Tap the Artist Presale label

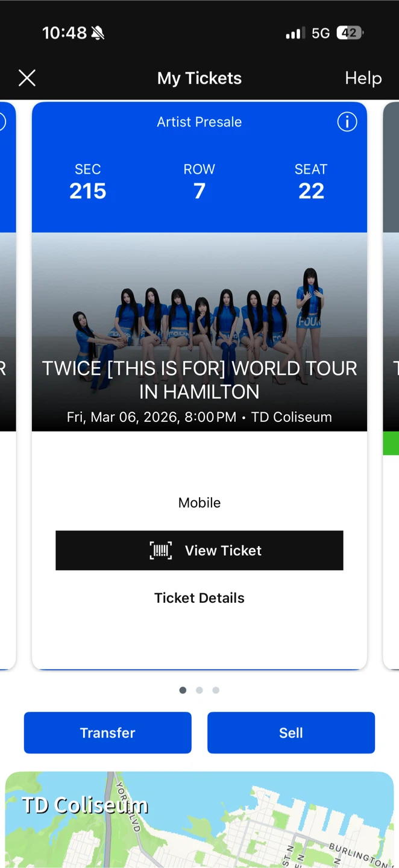pos(199,122)
